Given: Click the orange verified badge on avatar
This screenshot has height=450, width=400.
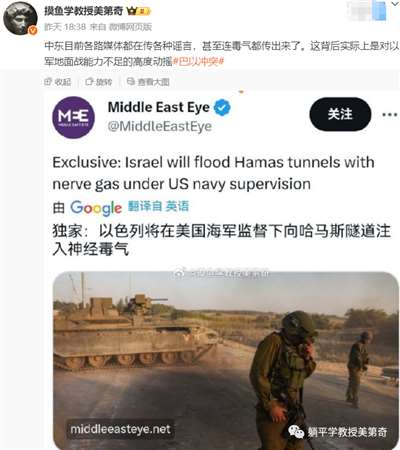Looking at the screenshot, I should click(x=33, y=30).
